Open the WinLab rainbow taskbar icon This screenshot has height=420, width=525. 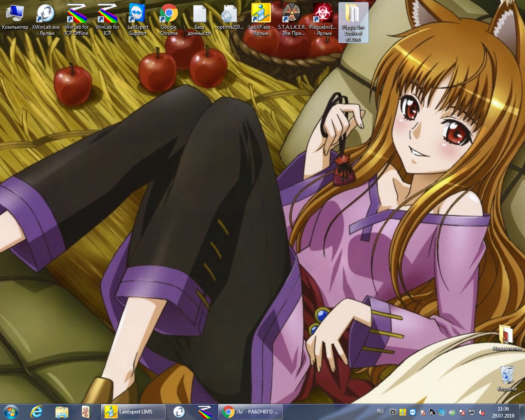coord(204,411)
